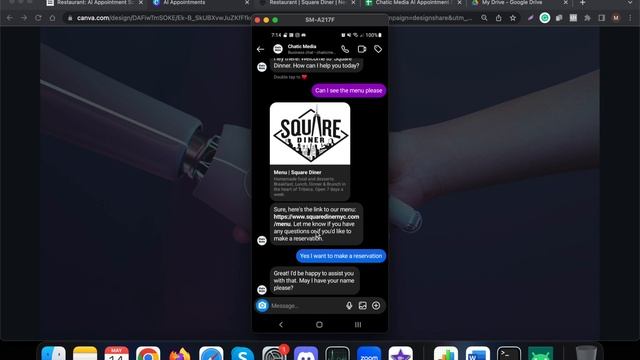The width and height of the screenshot is (640, 360).
Task: Open the camera button beside message field
Action: point(262,305)
